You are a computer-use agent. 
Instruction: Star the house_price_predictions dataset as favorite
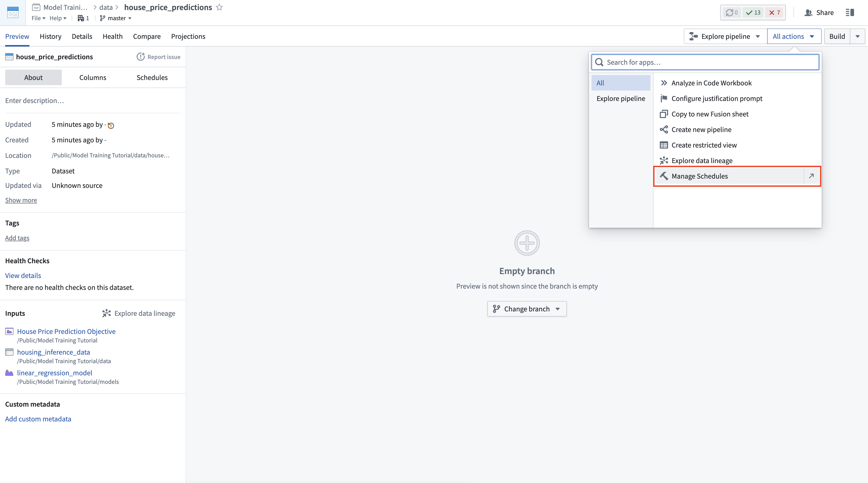(x=219, y=8)
